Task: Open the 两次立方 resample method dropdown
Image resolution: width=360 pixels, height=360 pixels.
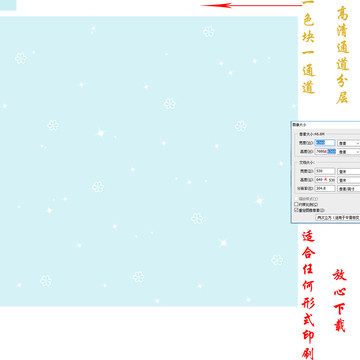Action: click(338, 217)
